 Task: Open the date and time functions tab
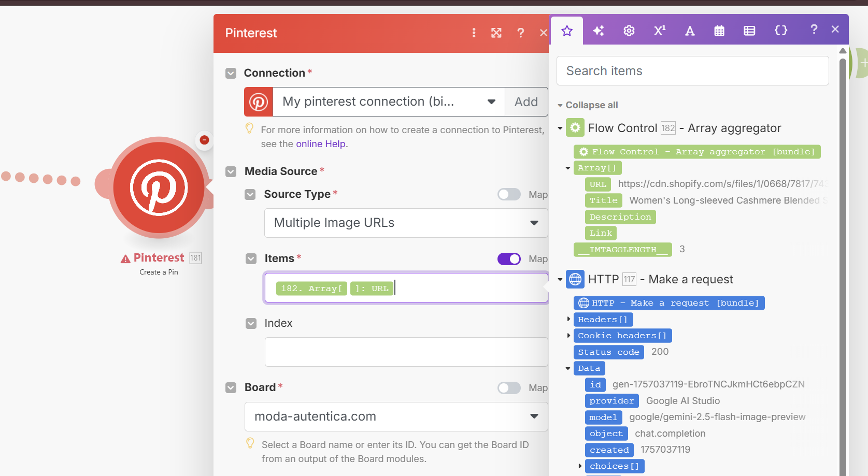[x=719, y=31]
